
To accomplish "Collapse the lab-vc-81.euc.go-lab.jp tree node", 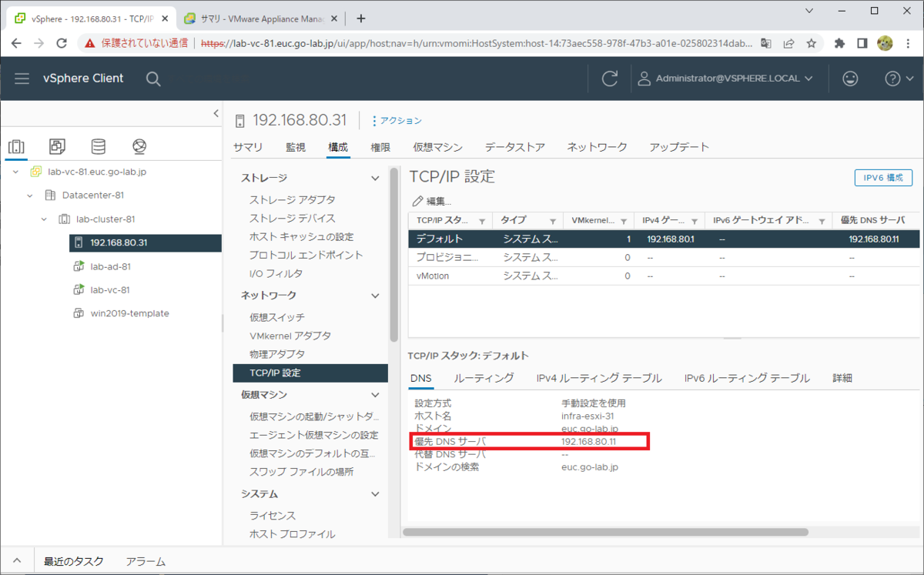I will coord(16,172).
